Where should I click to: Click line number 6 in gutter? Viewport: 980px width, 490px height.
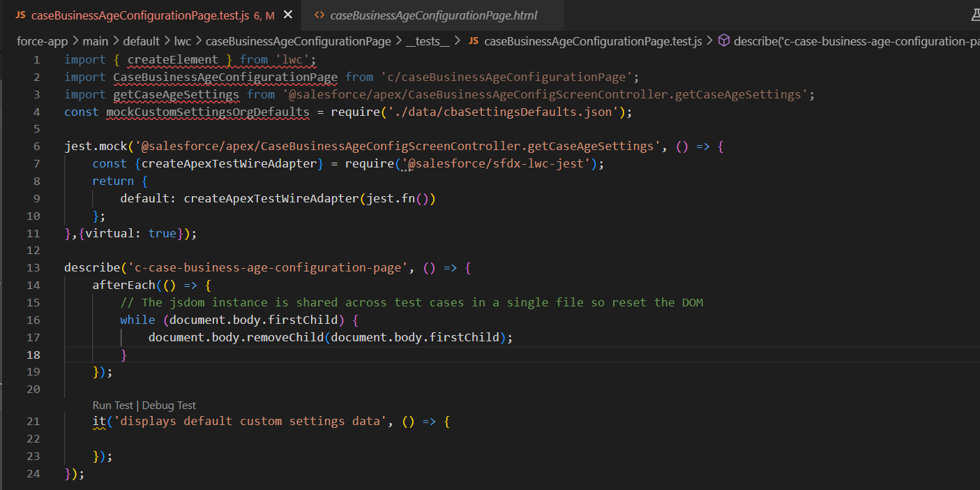tap(37, 147)
